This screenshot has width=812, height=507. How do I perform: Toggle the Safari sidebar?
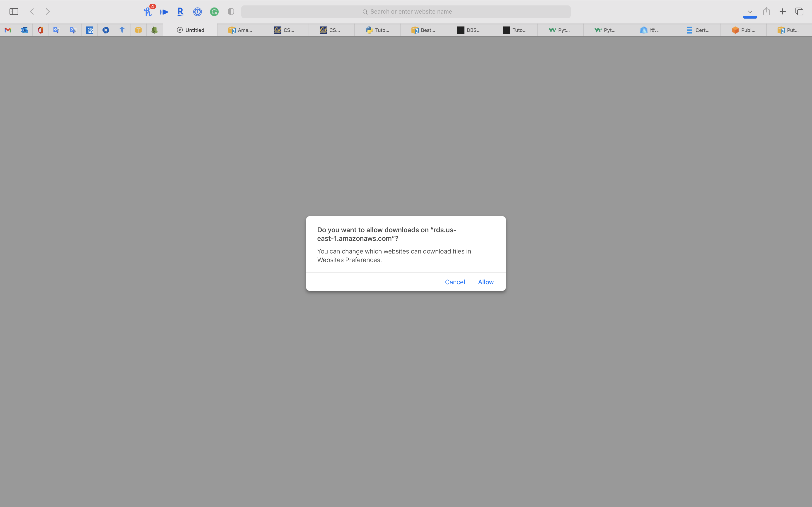click(14, 12)
